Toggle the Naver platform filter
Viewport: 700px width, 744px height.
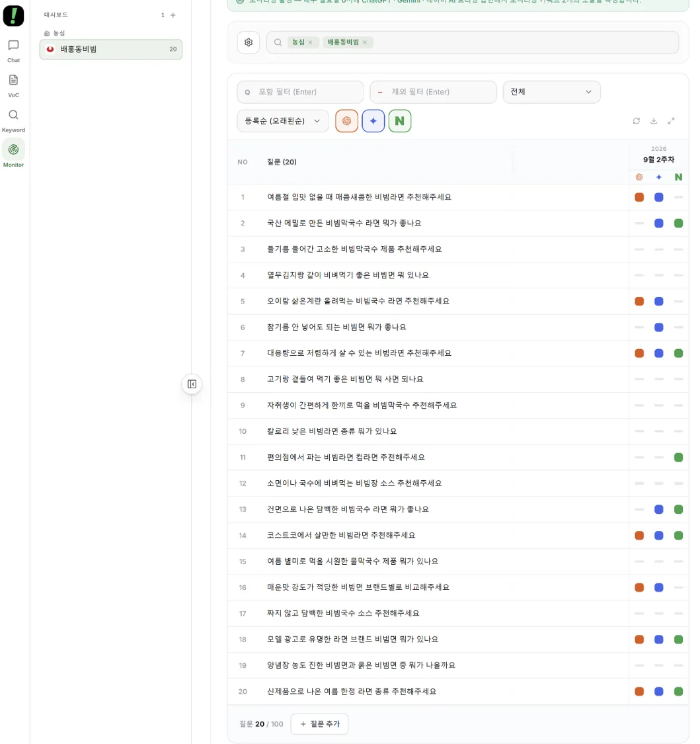tap(400, 121)
